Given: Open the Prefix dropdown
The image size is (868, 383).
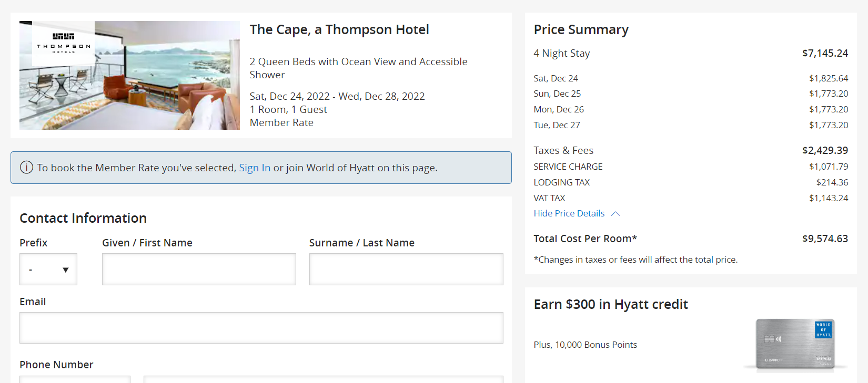Looking at the screenshot, I should click(48, 270).
